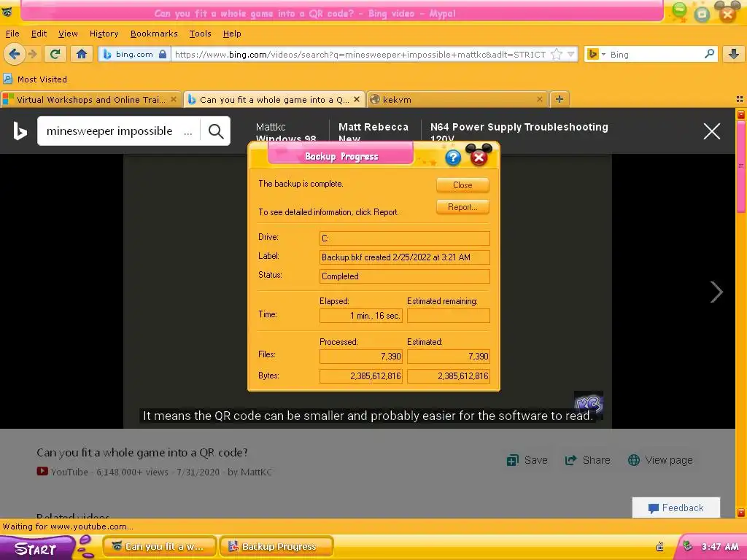Save the video with the Save button

pyautogui.click(x=527, y=460)
